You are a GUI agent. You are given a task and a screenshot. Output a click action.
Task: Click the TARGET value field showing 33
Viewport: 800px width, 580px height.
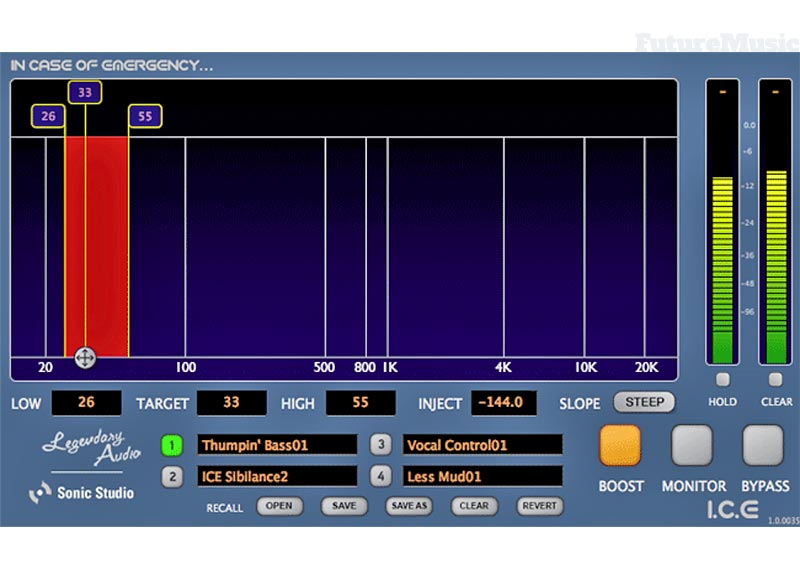pyautogui.click(x=232, y=402)
